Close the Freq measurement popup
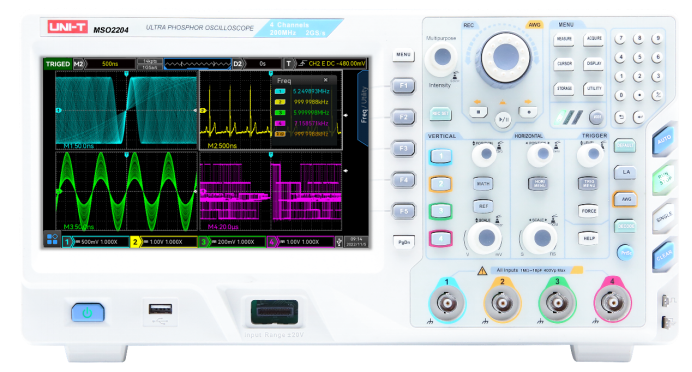Viewport: 692px width, 372px height. [326, 80]
